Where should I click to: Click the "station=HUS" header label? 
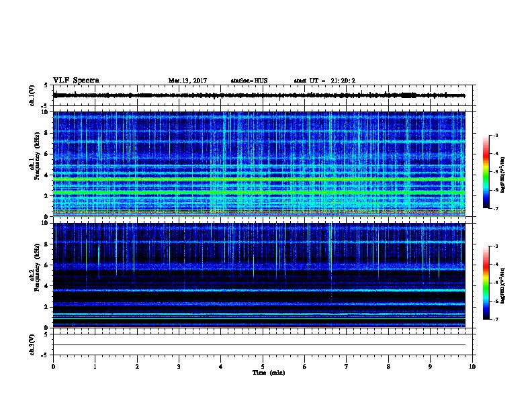(x=249, y=81)
